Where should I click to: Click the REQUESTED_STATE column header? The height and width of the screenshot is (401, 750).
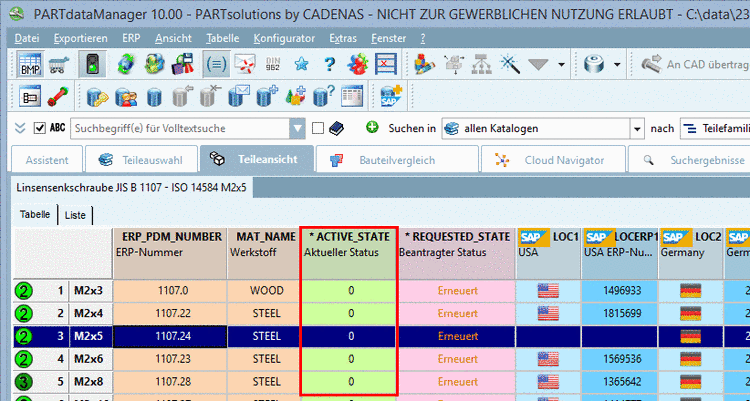(x=457, y=254)
